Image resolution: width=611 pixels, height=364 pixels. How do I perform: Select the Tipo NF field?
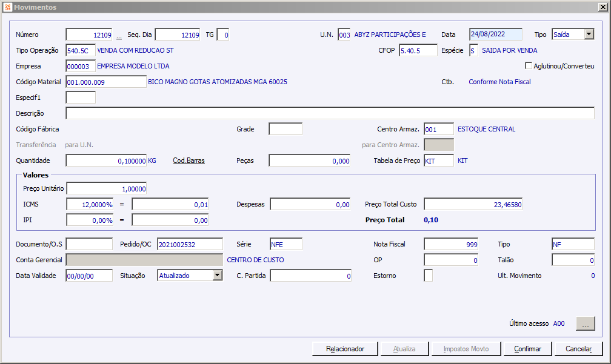point(573,244)
